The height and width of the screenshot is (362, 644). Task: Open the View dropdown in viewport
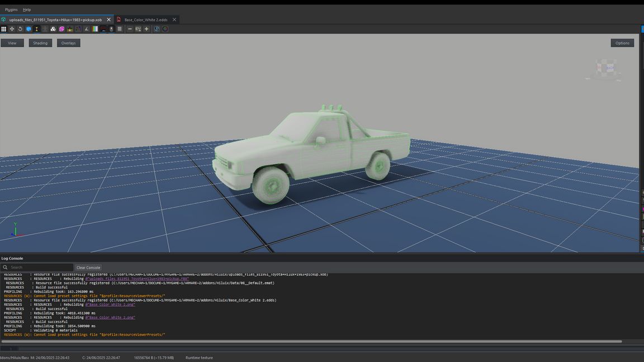coord(12,43)
